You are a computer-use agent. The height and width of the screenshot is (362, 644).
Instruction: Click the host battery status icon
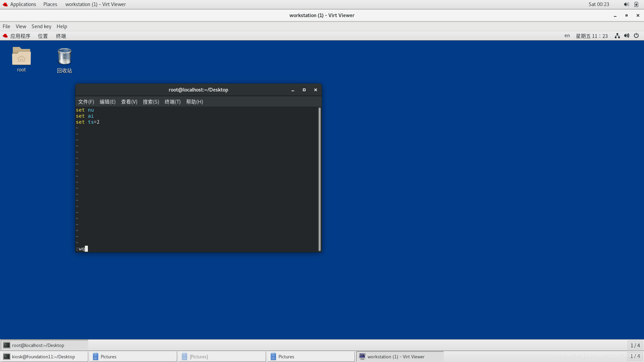click(636, 4)
